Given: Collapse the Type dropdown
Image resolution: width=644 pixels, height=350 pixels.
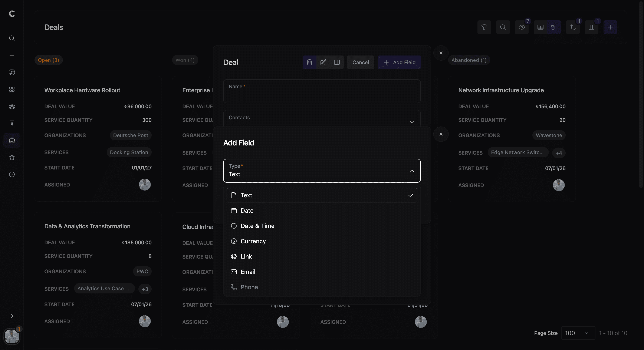Looking at the screenshot, I should point(411,171).
